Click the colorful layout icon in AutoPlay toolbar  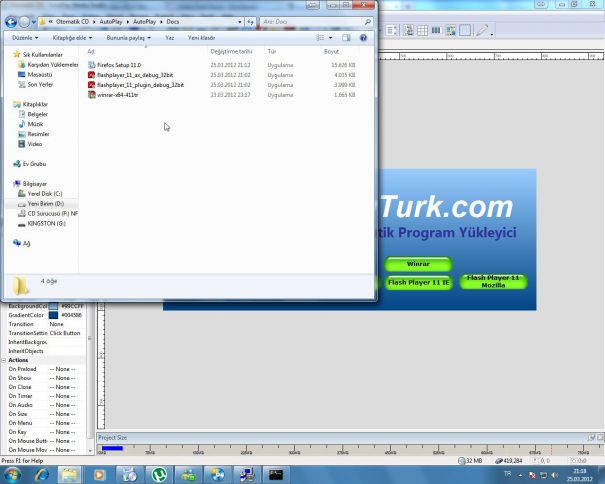pyautogui.click(x=450, y=30)
